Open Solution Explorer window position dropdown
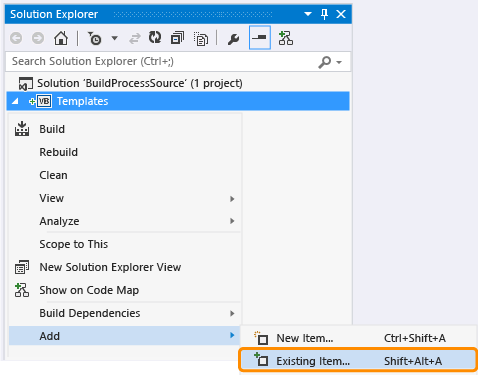 [x=308, y=14]
